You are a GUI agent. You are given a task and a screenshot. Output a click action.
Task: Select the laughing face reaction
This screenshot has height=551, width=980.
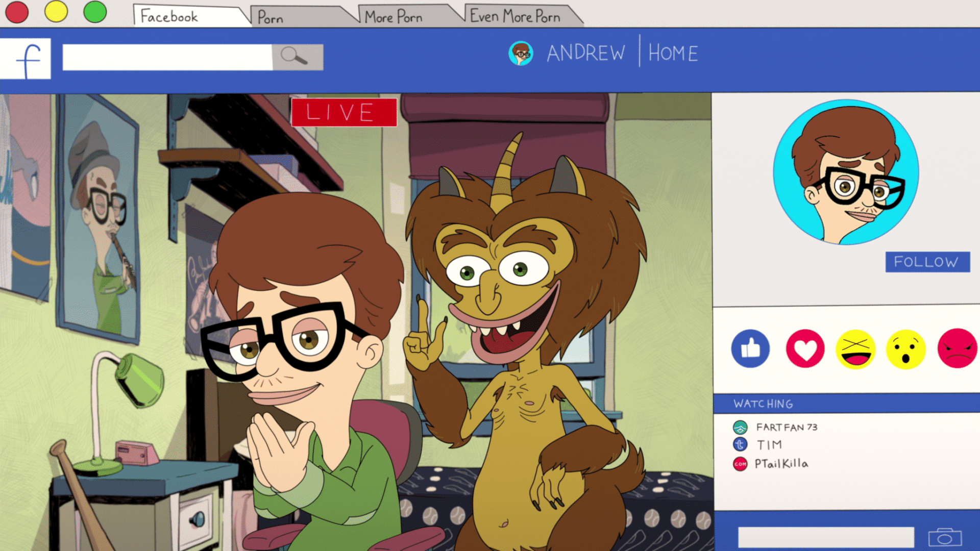click(x=855, y=349)
